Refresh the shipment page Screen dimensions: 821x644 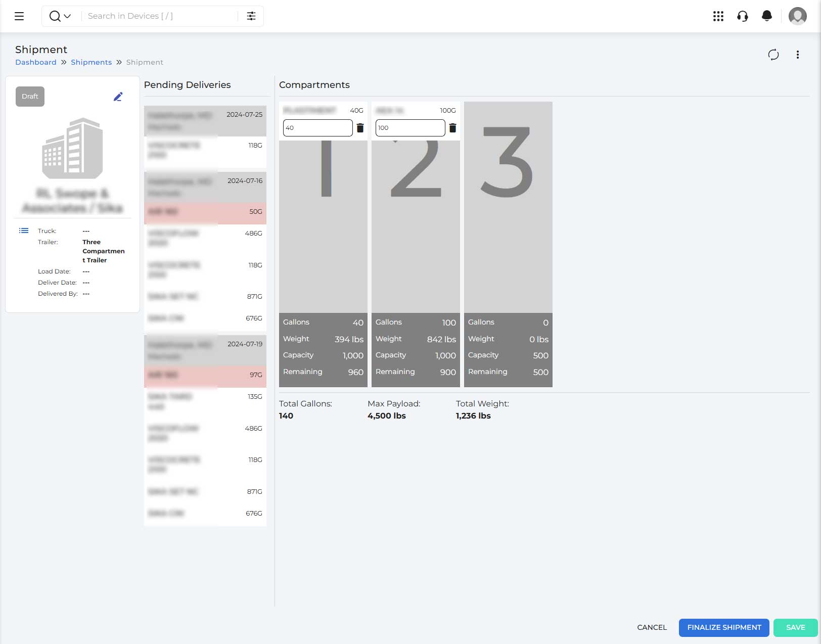pos(773,55)
